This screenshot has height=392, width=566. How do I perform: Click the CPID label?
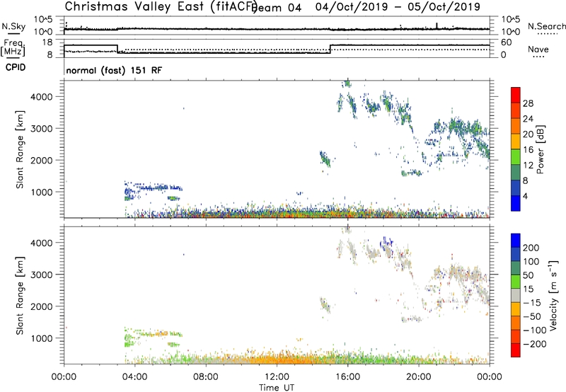(16, 67)
